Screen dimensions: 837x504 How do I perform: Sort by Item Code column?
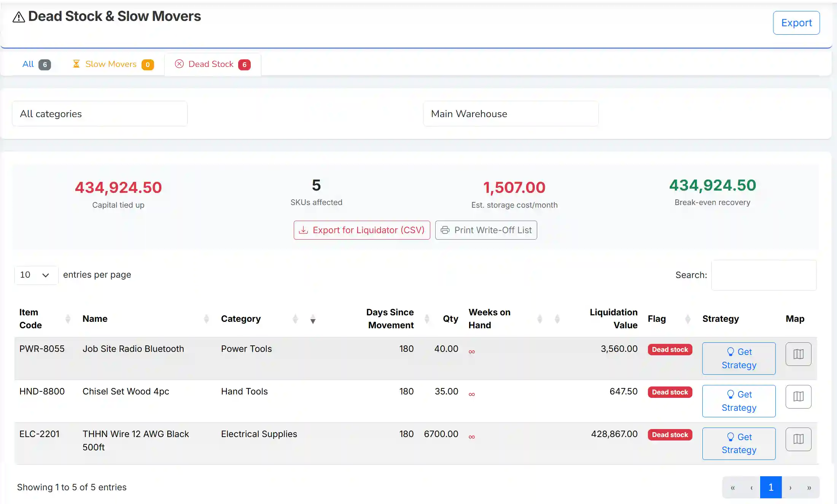tap(68, 319)
